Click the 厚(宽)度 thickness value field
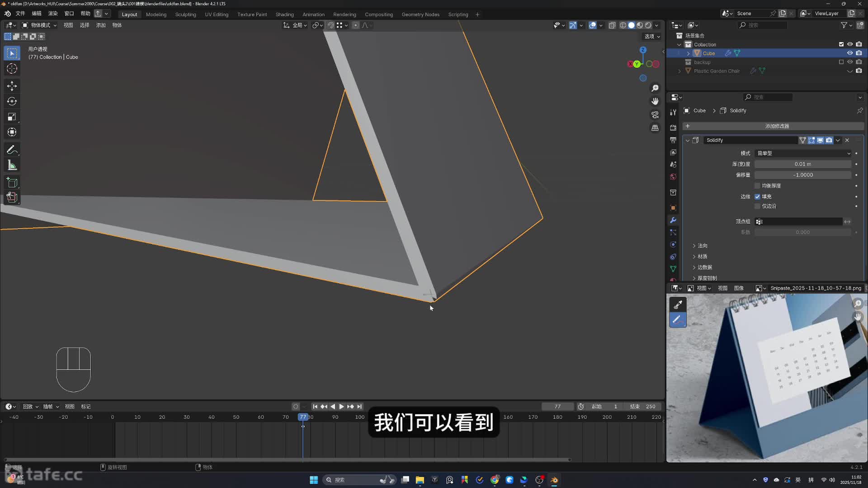This screenshot has width=868, height=488. pos(802,164)
